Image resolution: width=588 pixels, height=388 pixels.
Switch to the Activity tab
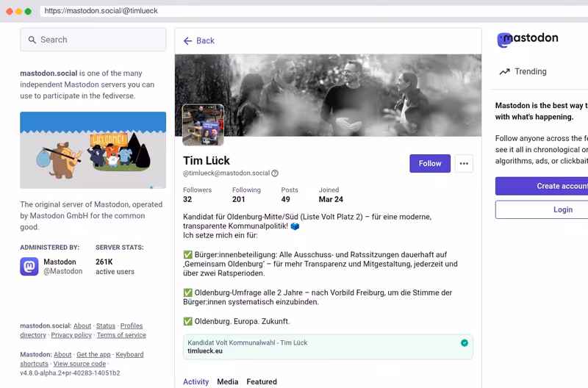click(196, 381)
